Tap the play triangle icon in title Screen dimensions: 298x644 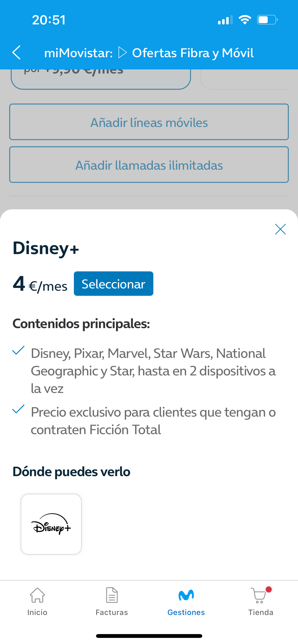[123, 53]
